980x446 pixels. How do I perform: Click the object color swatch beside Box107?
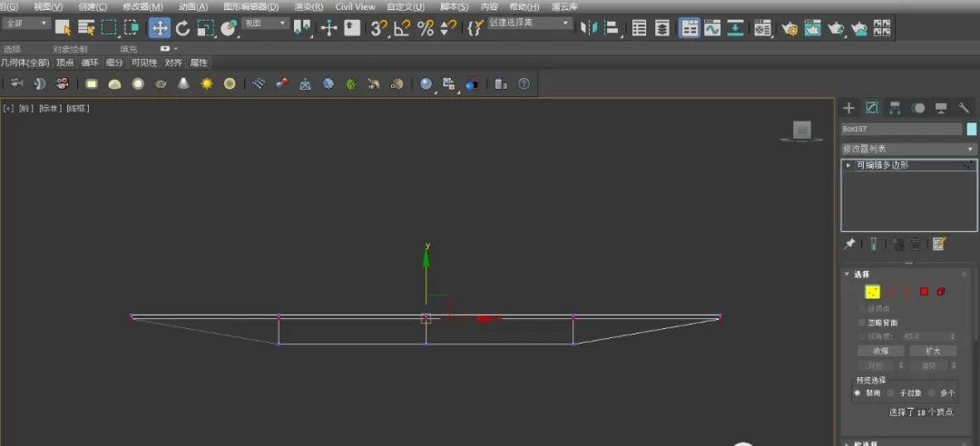tap(971, 129)
